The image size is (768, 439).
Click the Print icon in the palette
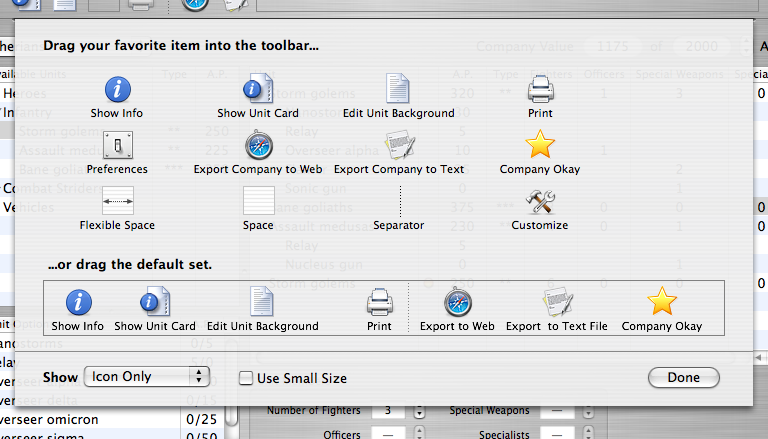[x=540, y=90]
